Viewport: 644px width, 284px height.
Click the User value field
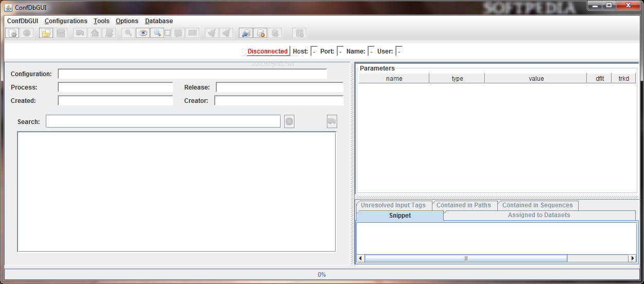click(x=399, y=51)
